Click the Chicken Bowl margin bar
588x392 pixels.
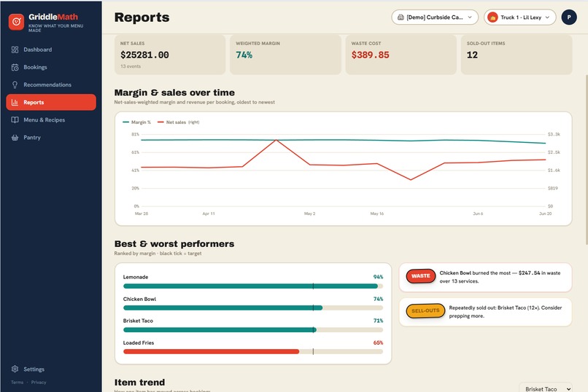pos(253,308)
